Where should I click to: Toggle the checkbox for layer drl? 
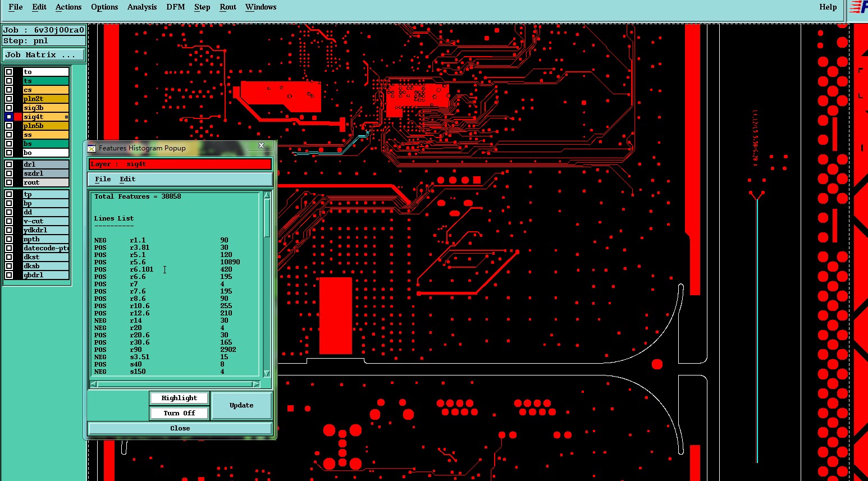coord(9,164)
